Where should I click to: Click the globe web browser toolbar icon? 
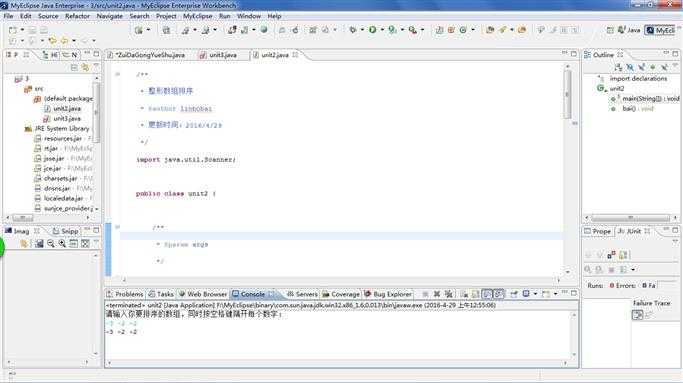(x=264, y=30)
